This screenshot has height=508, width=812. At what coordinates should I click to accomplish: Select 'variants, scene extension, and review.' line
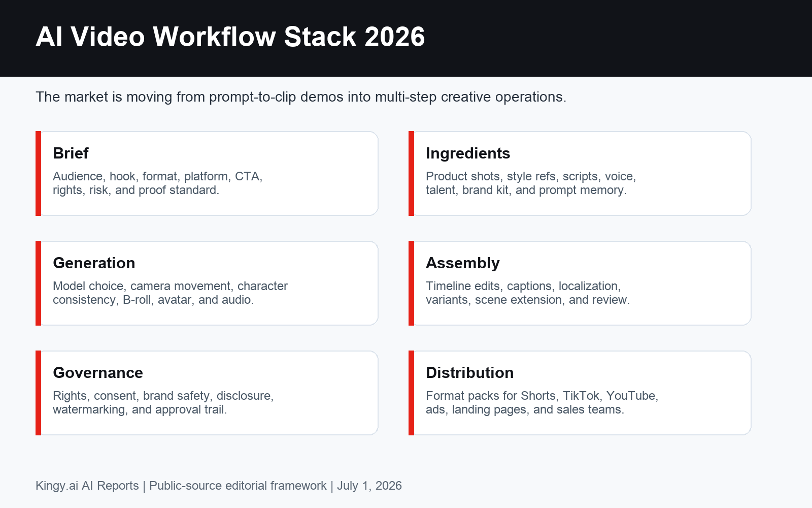coord(528,300)
